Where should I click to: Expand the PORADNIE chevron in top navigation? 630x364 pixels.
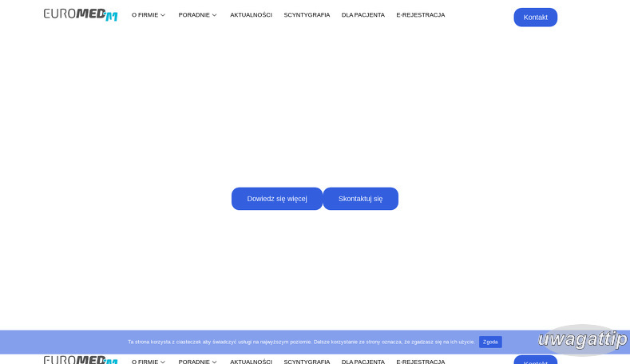pyautogui.click(x=214, y=15)
